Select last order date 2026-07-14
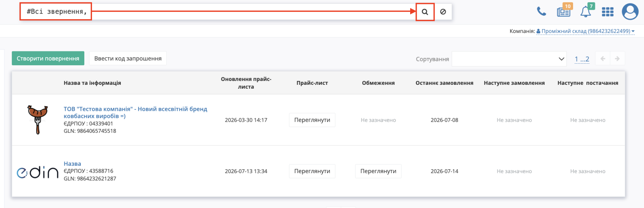This screenshot has width=644, height=208. coord(444,171)
